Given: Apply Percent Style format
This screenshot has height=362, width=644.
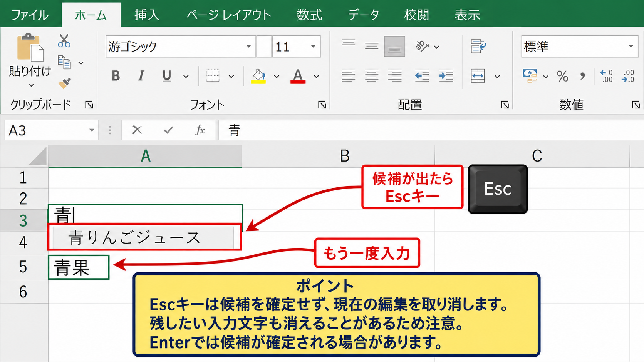Looking at the screenshot, I should pyautogui.click(x=562, y=76).
